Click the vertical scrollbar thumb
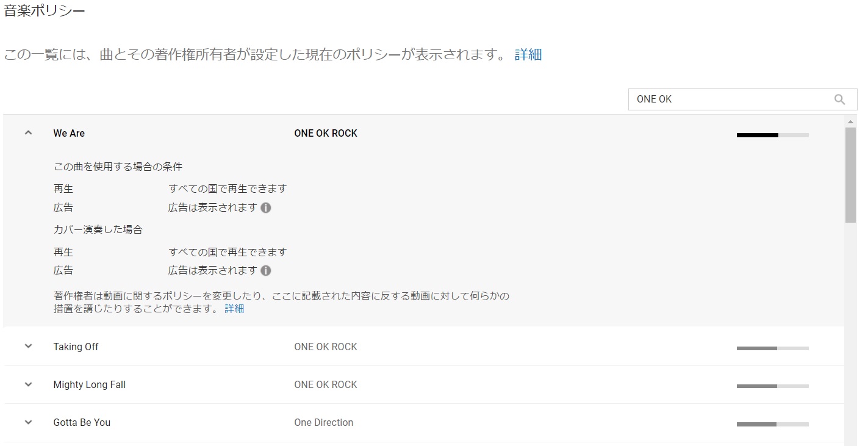868x446 pixels. 851,175
